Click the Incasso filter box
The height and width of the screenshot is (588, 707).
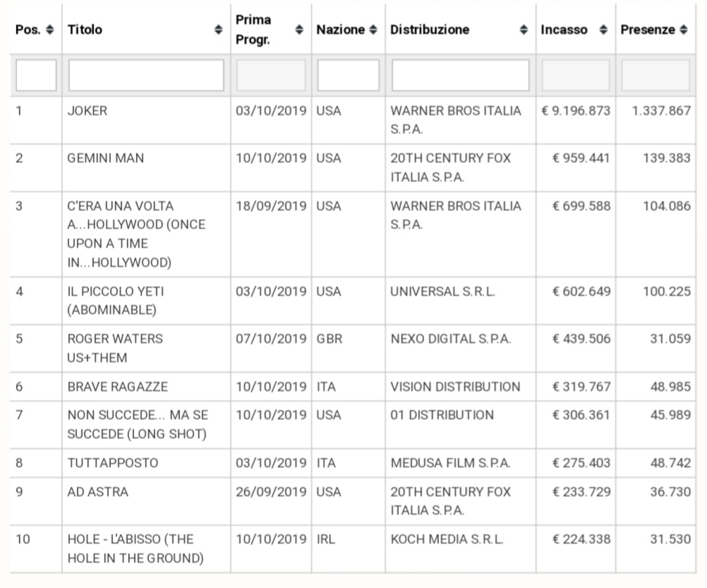point(575,76)
